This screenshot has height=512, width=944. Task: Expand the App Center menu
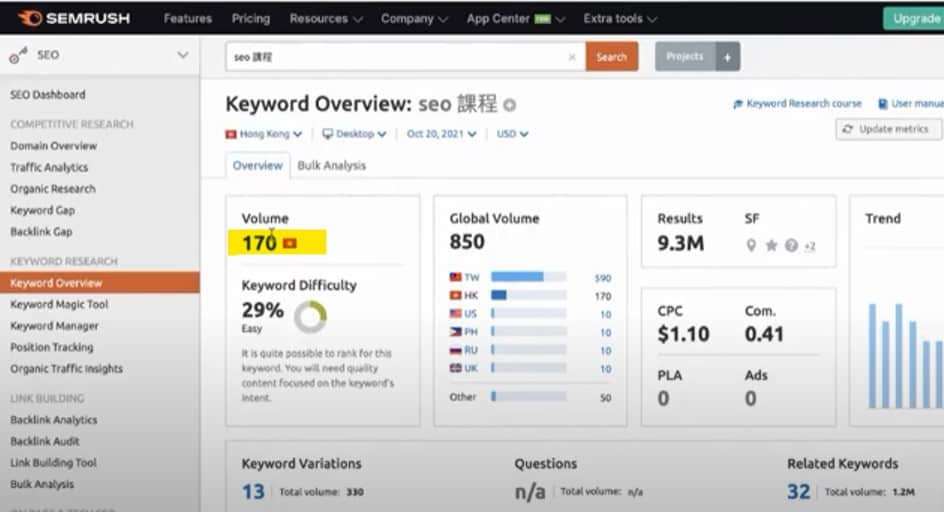[515, 19]
